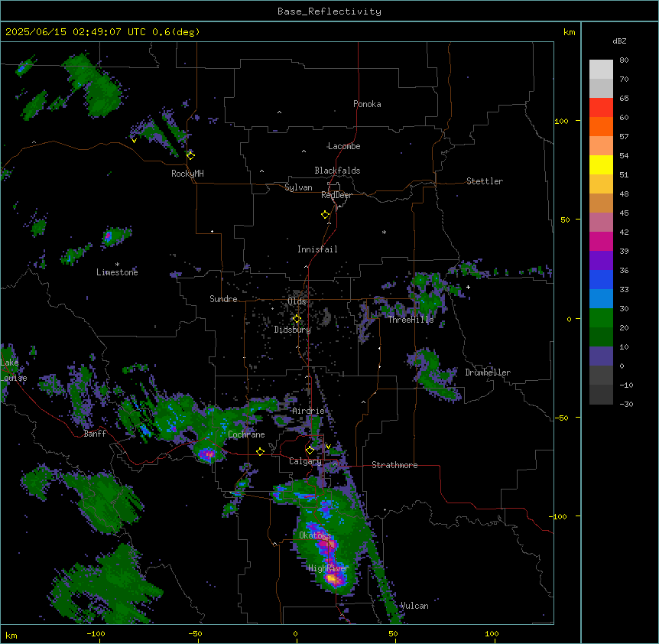Click the Banff label
Viewport: 659px width, 644px height.
[95, 434]
